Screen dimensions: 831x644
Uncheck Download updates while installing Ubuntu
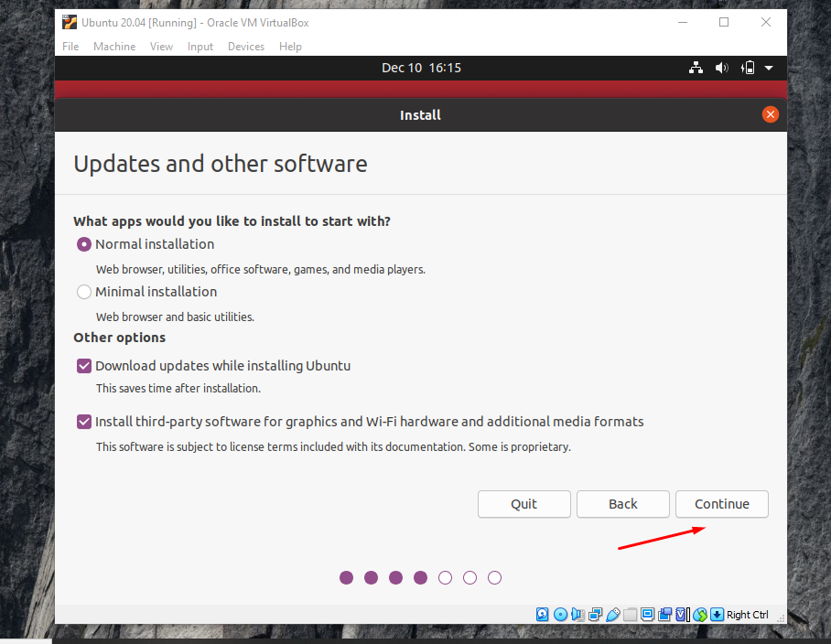click(84, 366)
